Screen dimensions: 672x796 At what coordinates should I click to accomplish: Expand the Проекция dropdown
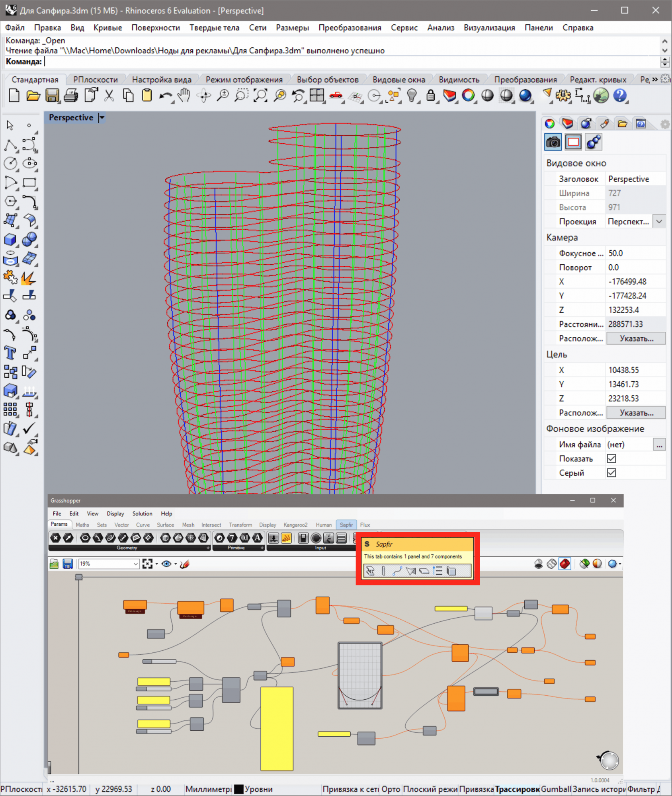[x=659, y=222]
